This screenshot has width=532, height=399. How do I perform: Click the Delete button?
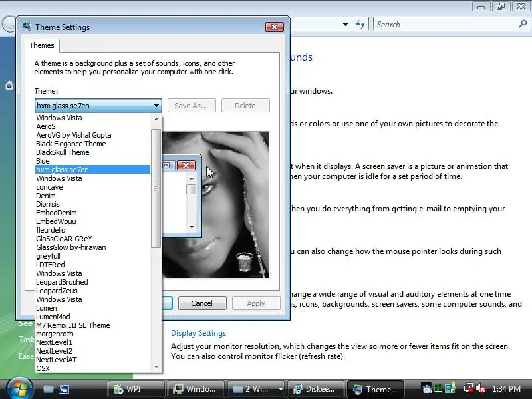245,106
